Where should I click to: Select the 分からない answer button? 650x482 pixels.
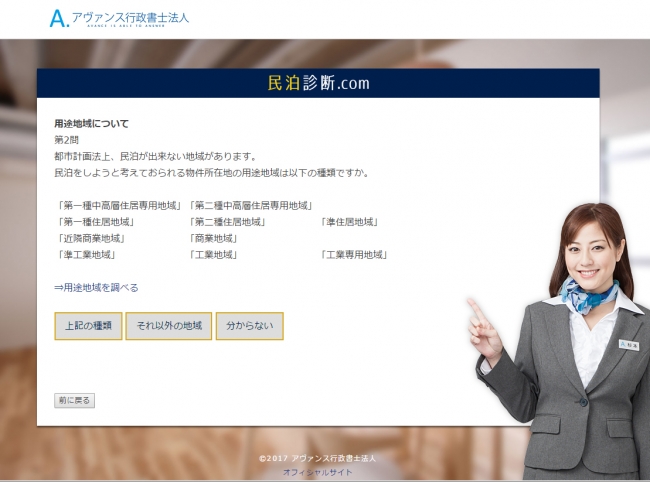tap(249, 326)
